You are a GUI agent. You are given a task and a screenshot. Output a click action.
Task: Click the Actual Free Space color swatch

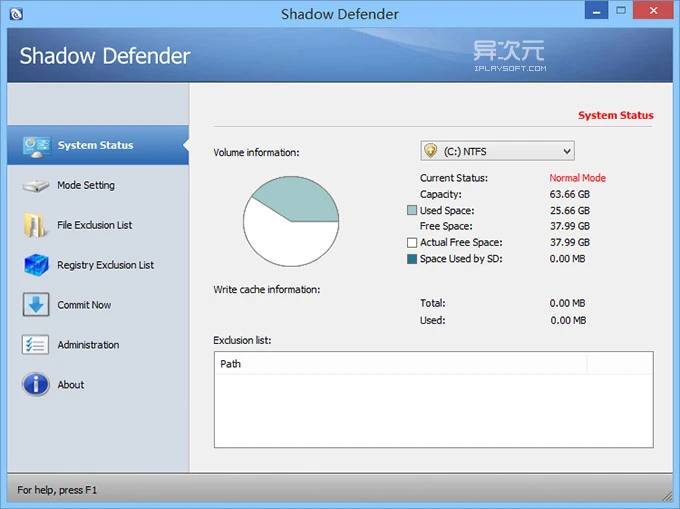pos(412,242)
